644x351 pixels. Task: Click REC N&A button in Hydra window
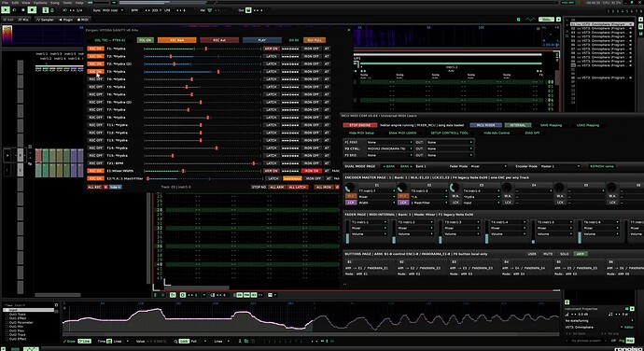tap(176, 40)
